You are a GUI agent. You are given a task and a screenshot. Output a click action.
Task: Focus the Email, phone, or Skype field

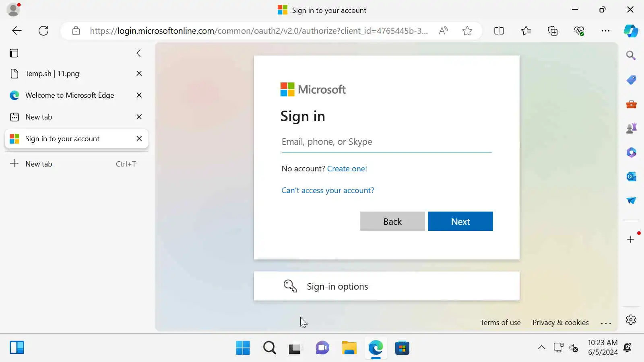[x=386, y=142]
